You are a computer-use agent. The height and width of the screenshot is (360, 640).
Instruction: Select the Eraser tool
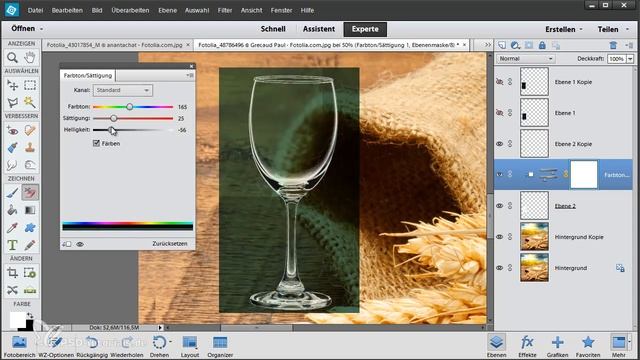[30, 193]
